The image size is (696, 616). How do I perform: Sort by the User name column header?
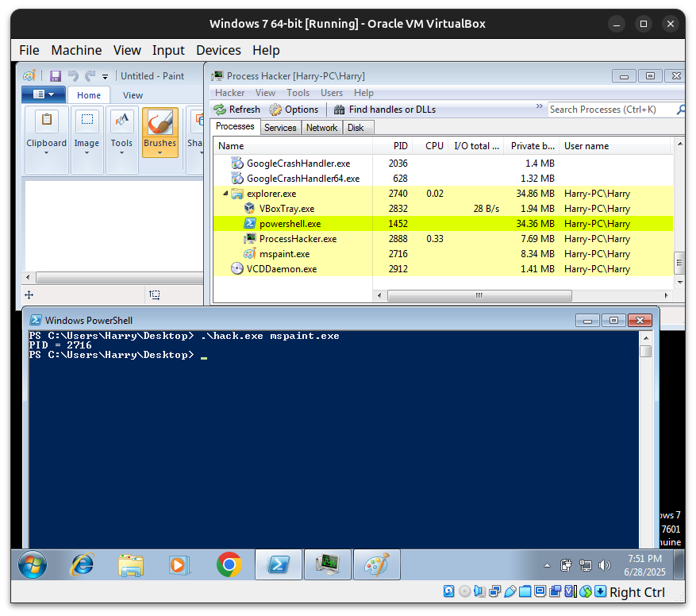[x=615, y=146]
